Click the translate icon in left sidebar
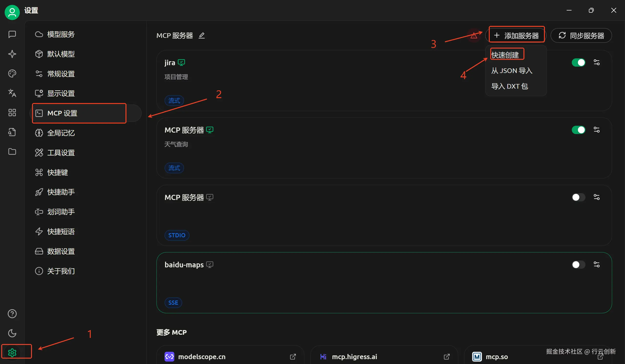Viewport: 625px width, 364px height. click(x=12, y=93)
